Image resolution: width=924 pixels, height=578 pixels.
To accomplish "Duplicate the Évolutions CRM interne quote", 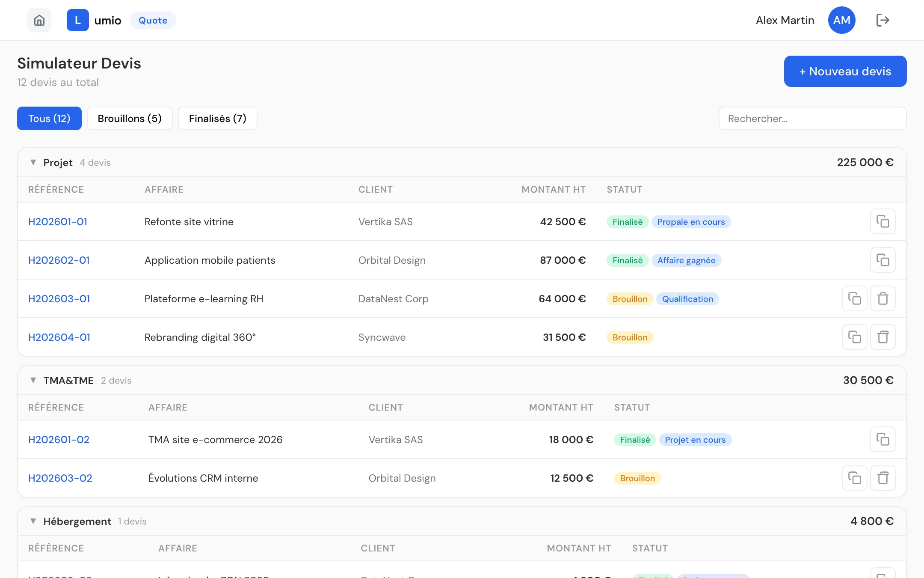I will [855, 478].
